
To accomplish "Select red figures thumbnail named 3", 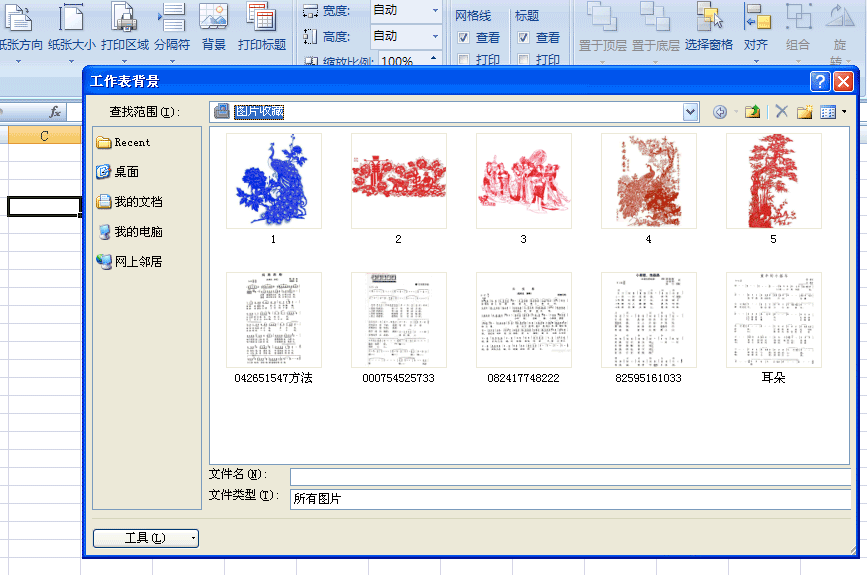I will click(524, 181).
